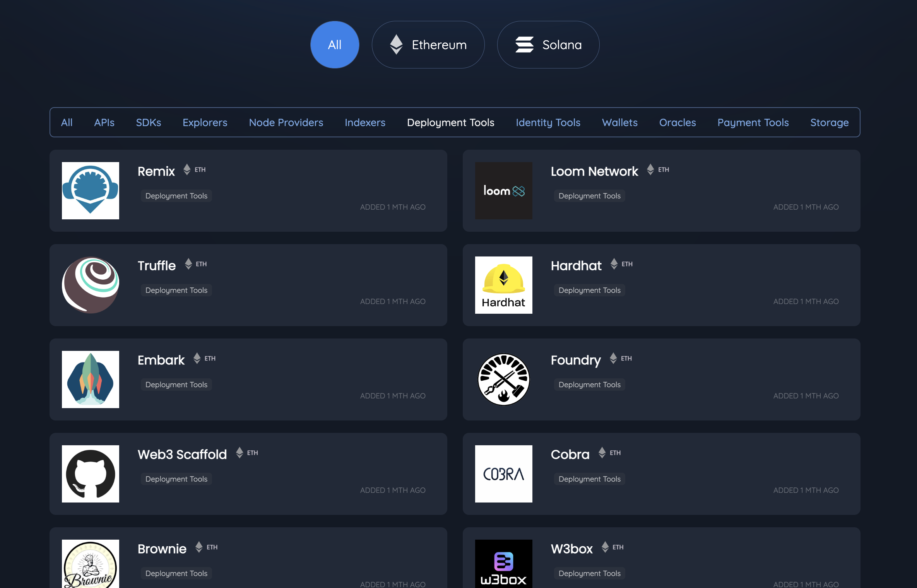Screen dimensions: 917x588
Task: Select the All chains filter pill
Action: pyautogui.click(x=335, y=45)
